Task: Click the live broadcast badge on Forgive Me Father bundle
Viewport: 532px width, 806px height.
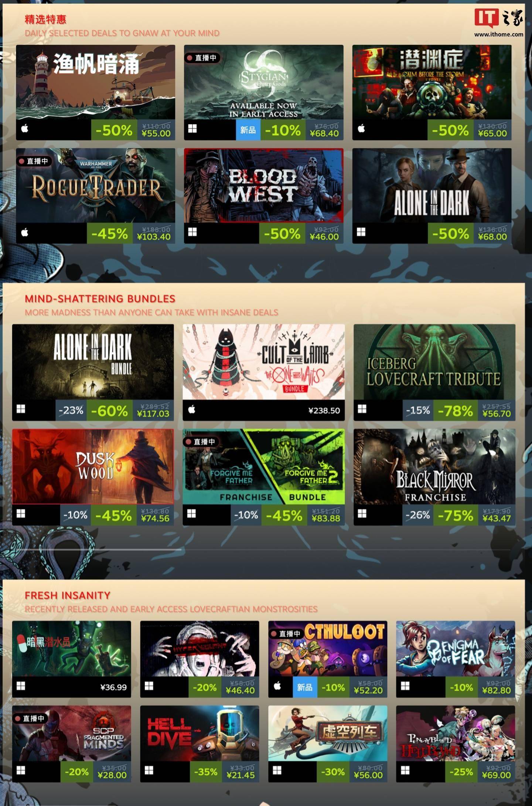Action: [201, 442]
